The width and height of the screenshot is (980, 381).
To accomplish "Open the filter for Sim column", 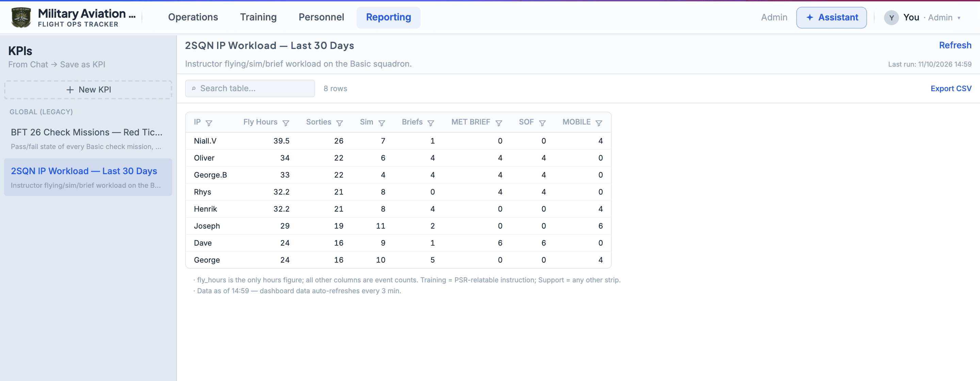I will click(382, 123).
